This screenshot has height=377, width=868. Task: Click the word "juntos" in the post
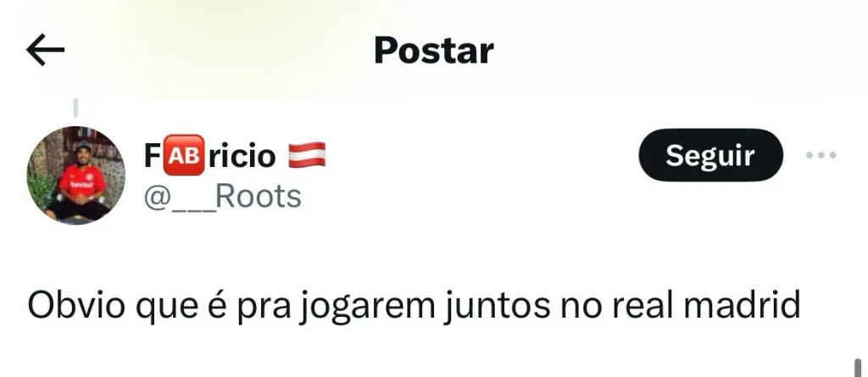495,308
